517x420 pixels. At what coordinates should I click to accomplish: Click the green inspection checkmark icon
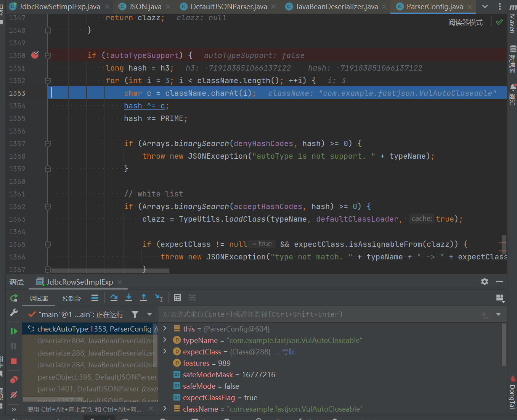point(499,22)
